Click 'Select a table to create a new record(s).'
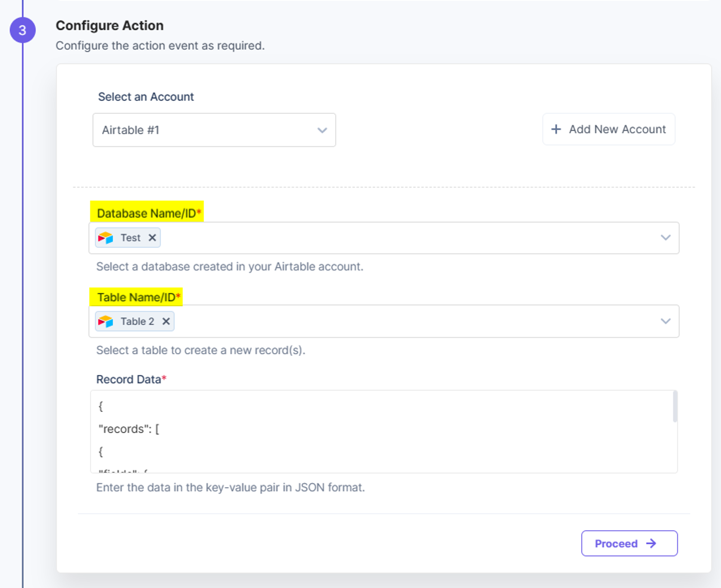Image resolution: width=721 pixels, height=588 pixels. tap(201, 350)
